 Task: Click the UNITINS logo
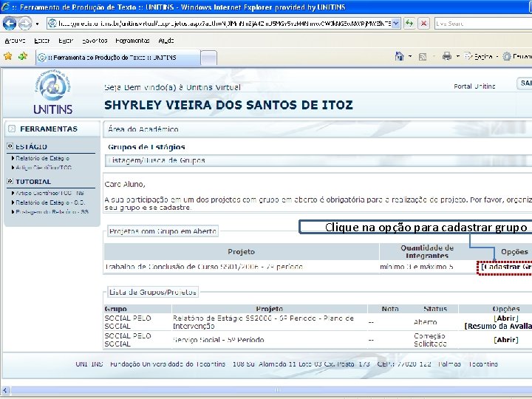(52, 92)
